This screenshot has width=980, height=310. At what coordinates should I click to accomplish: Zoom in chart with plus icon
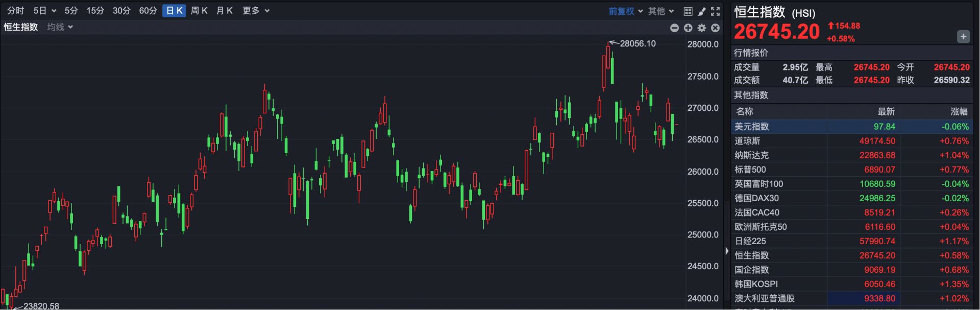[688, 28]
